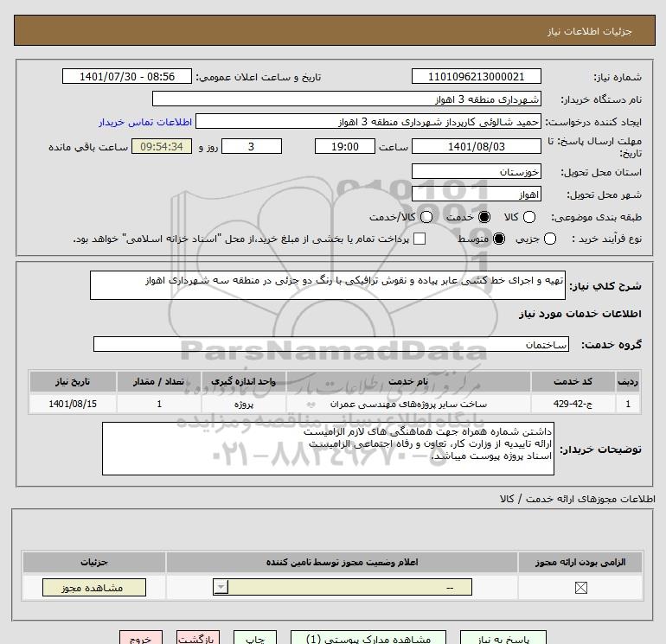Click ساخت سایر پروژه‌های مهندسی عمران cell
This screenshot has width=666, height=644.
[x=408, y=404]
